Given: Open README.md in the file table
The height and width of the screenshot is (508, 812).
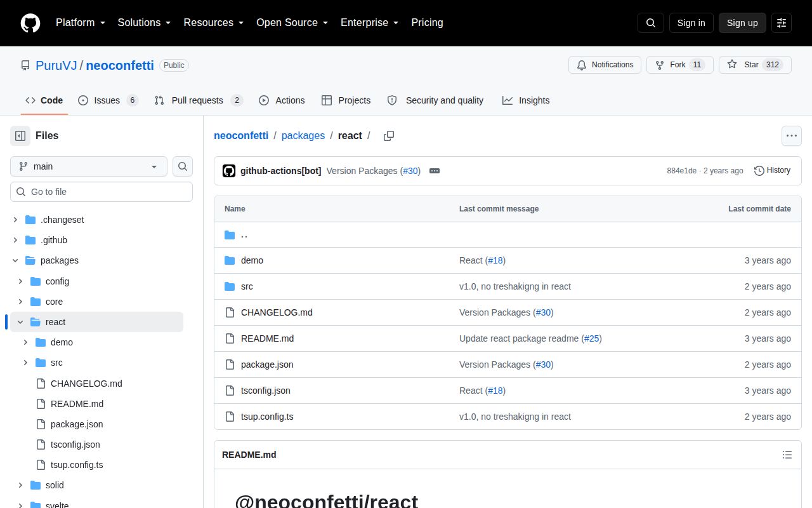Looking at the screenshot, I should click(x=267, y=338).
